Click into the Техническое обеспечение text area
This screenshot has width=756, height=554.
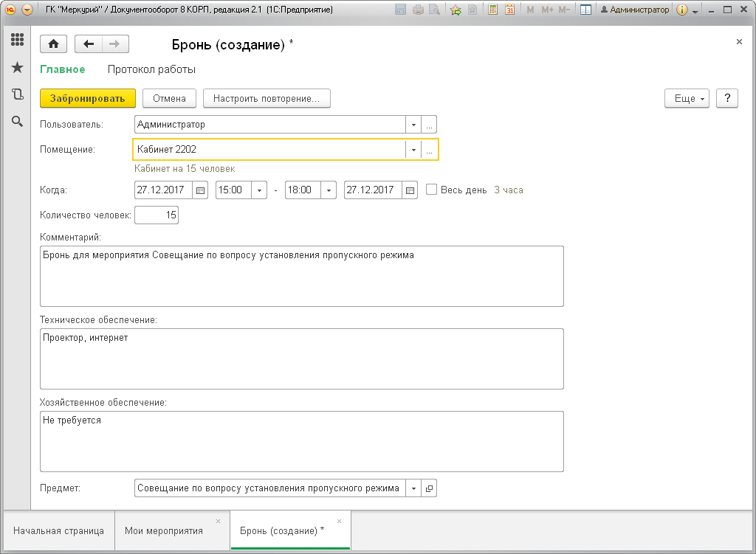302,359
